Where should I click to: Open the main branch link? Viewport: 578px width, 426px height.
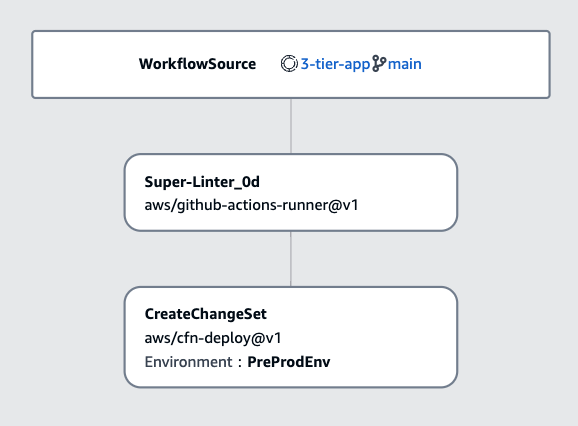pos(404,64)
